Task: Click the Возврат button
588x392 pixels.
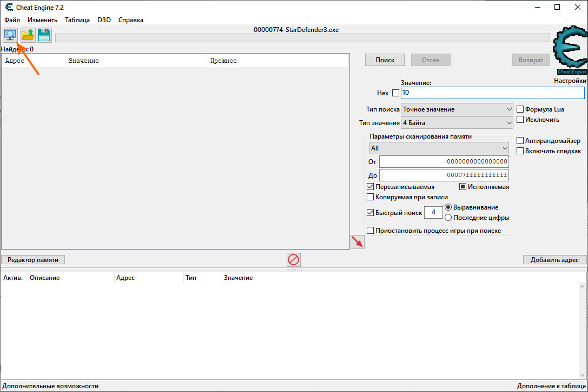Action: coord(531,60)
